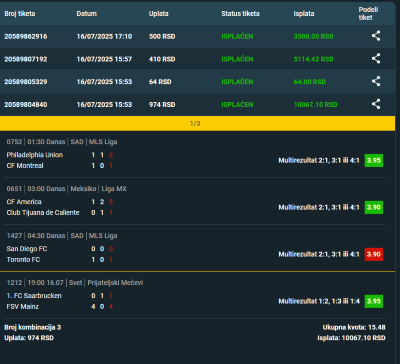Screen dimensions: 400x364
Task: Click the San Diego FC team name
Action: (x=27, y=249)
